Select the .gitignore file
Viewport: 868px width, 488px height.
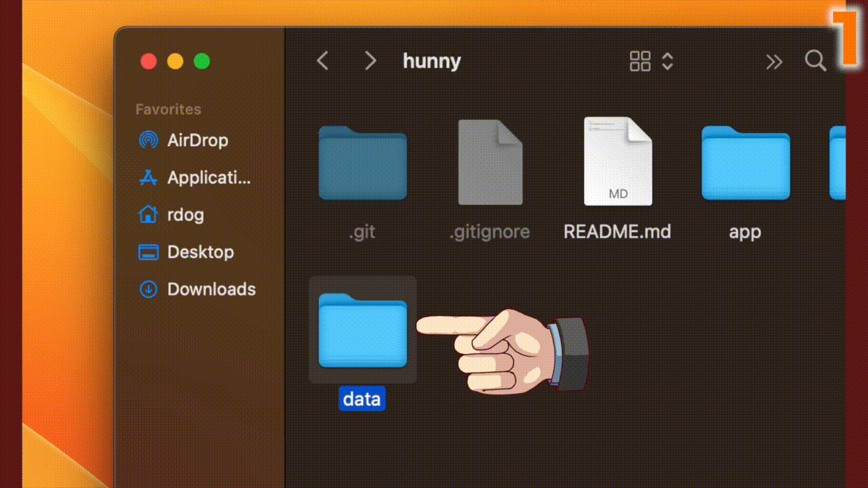pos(490,163)
